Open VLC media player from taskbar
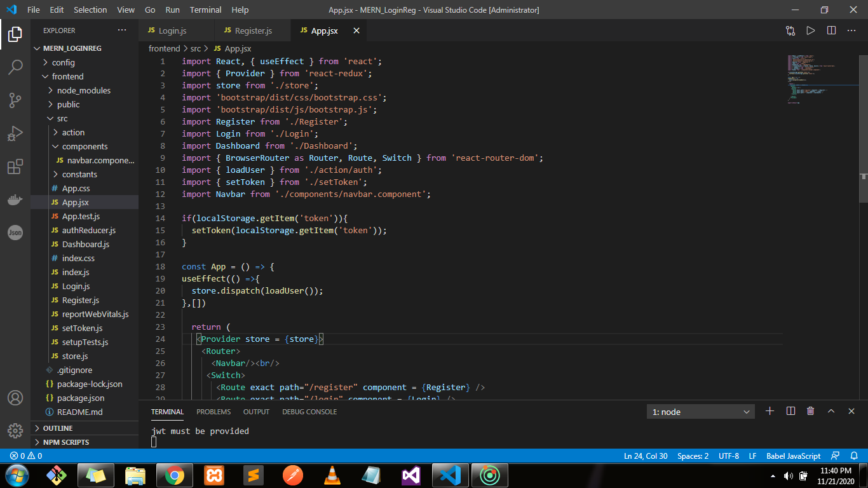The height and width of the screenshot is (488, 868). pos(332,475)
